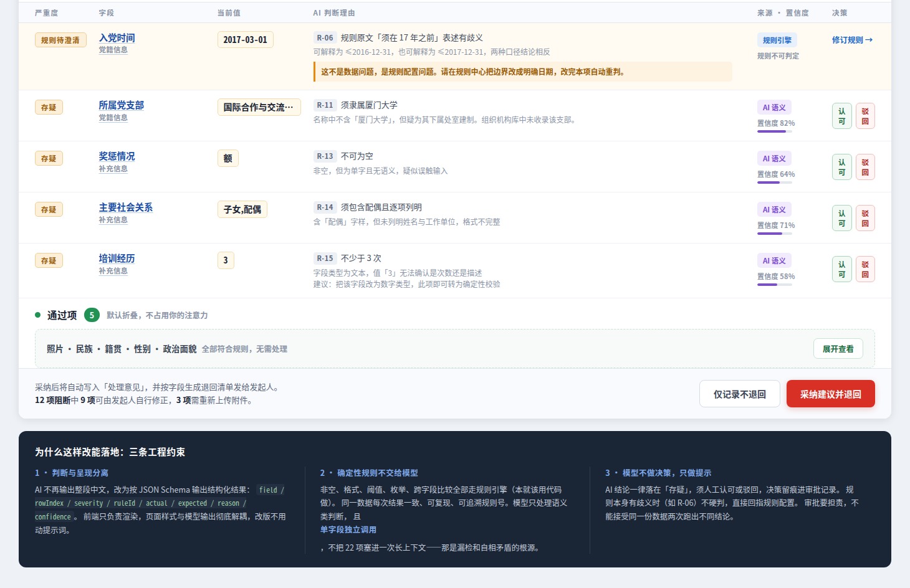The height and width of the screenshot is (588, 910).
Task: Click the 严重度 column header
Action: pyautogui.click(x=47, y=13)
